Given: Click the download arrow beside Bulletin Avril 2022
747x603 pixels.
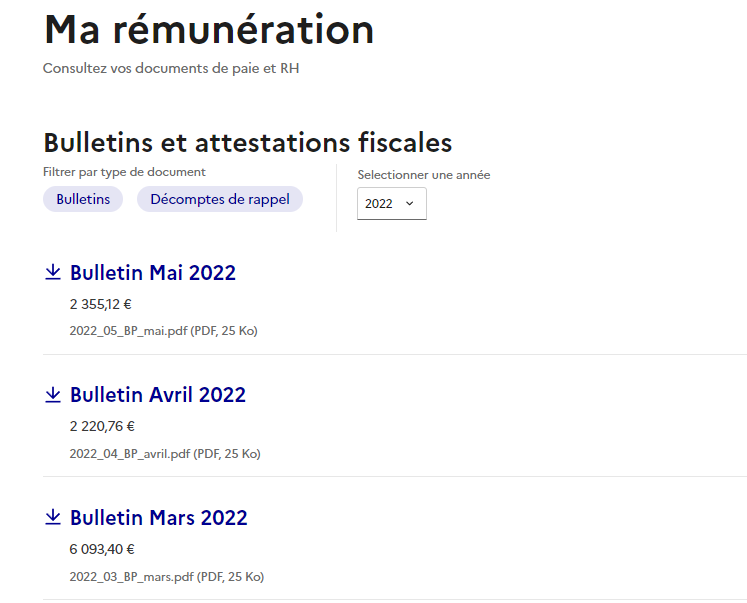Looking at the screenshot, I should pyautogui.click(x=53, y=395).
